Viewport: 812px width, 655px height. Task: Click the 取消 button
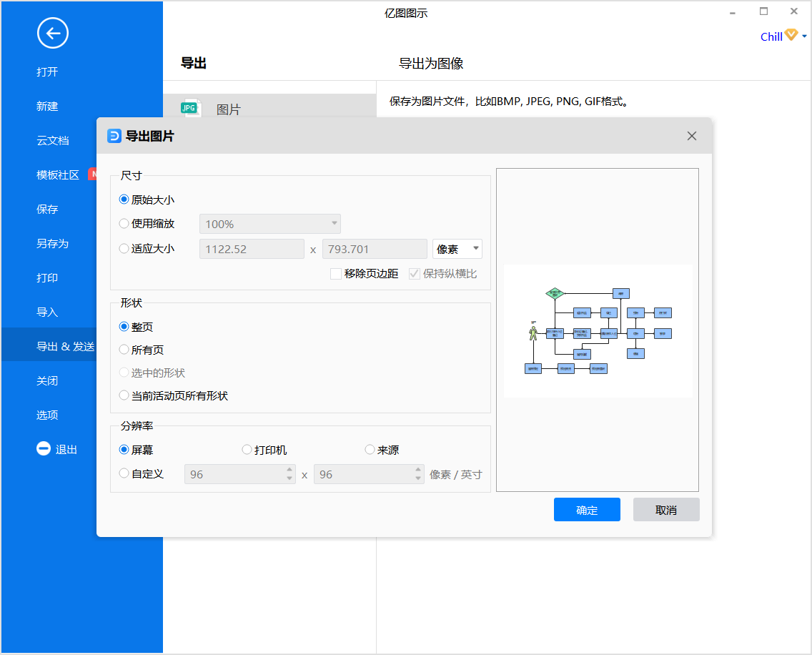click(x=666, y=510)
